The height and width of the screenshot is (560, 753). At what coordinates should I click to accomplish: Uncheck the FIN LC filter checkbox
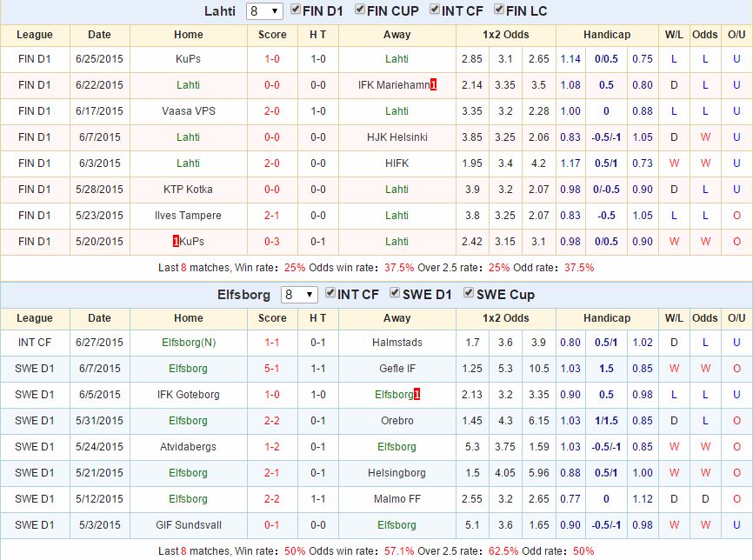pyautogui.click(x=499, y=9)
